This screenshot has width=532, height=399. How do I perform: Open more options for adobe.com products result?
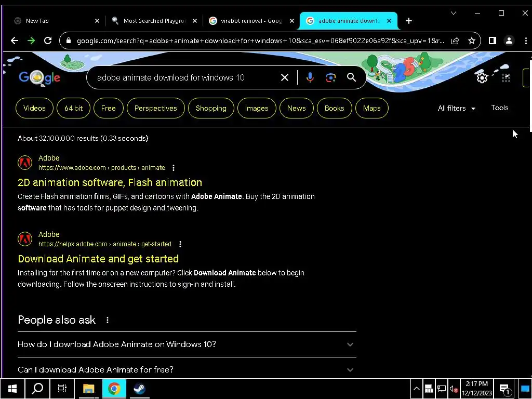(x=174, y=168)
